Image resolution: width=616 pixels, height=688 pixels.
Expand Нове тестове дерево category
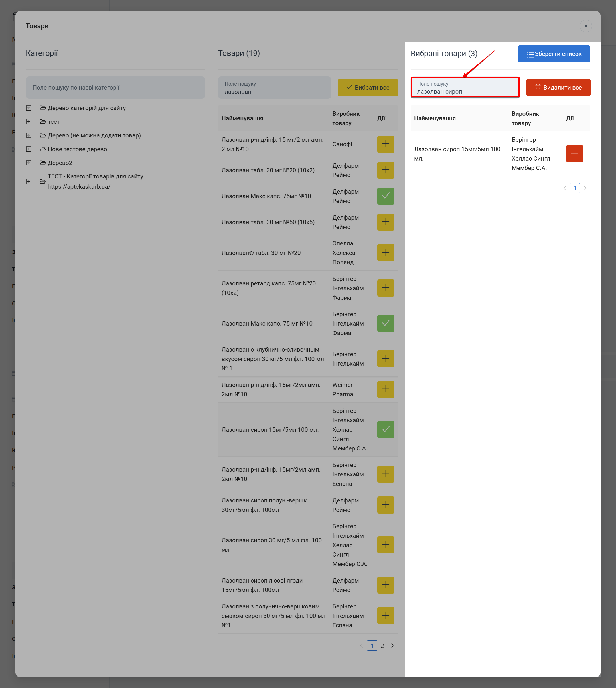coord(29,149)
